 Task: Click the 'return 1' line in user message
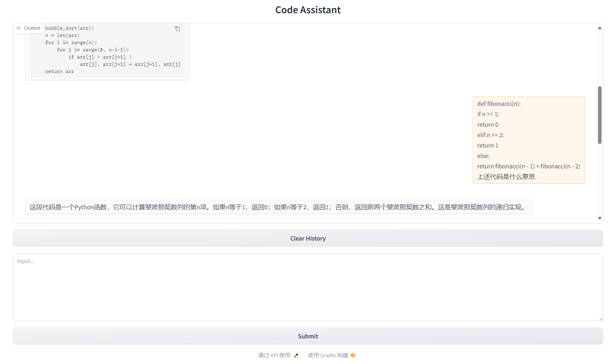488,146
